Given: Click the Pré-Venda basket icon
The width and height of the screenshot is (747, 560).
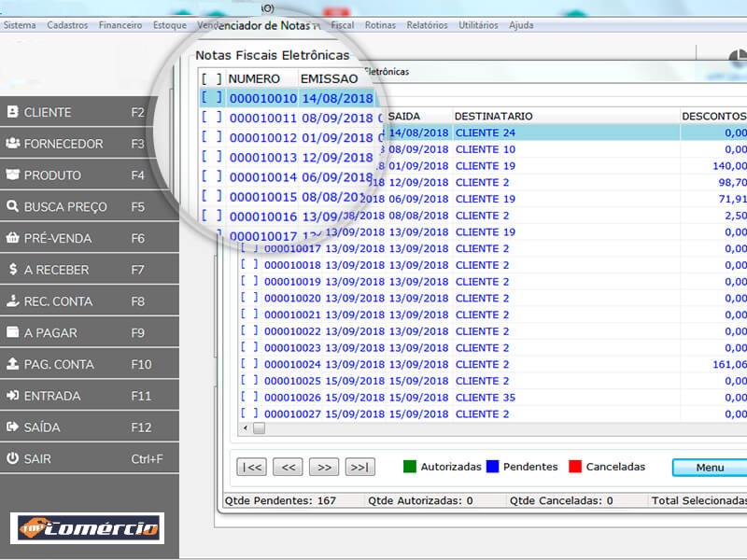Looking at the screenshot, I should coord(13,238).
